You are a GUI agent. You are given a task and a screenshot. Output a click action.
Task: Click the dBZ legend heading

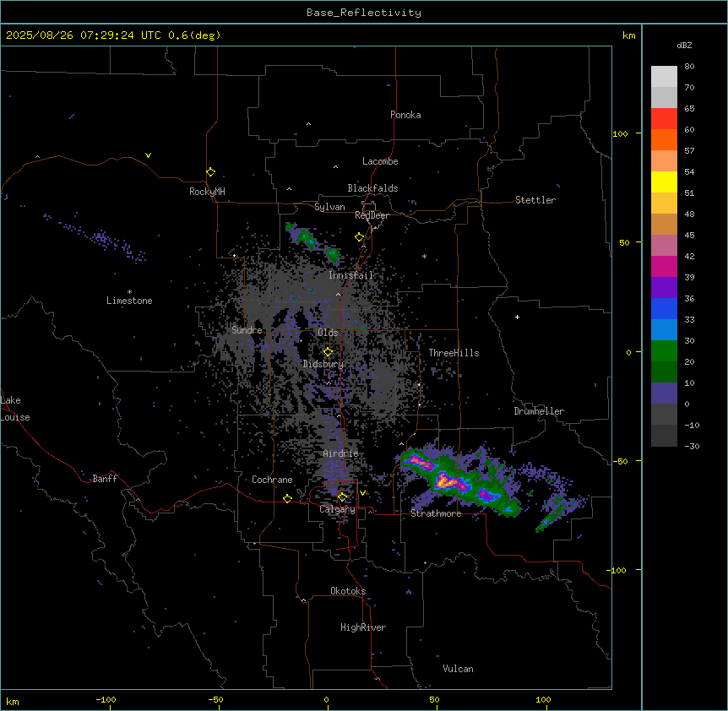684,46
